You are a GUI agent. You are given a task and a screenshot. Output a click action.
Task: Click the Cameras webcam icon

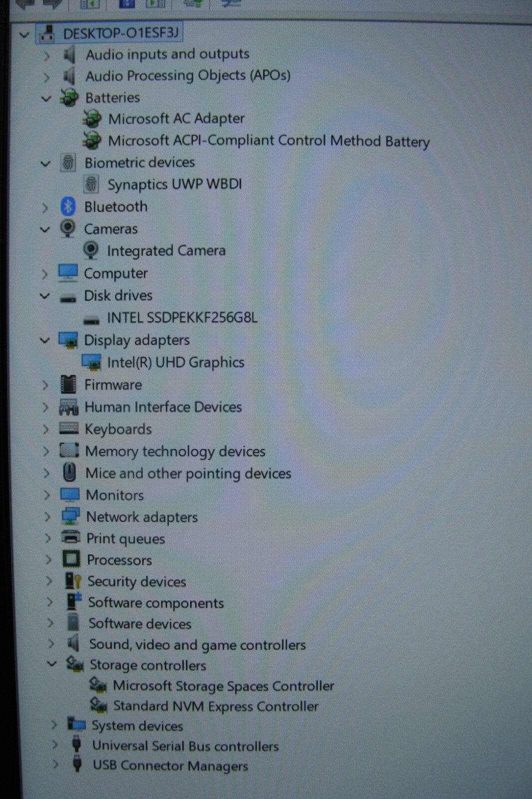coord(68,229)
